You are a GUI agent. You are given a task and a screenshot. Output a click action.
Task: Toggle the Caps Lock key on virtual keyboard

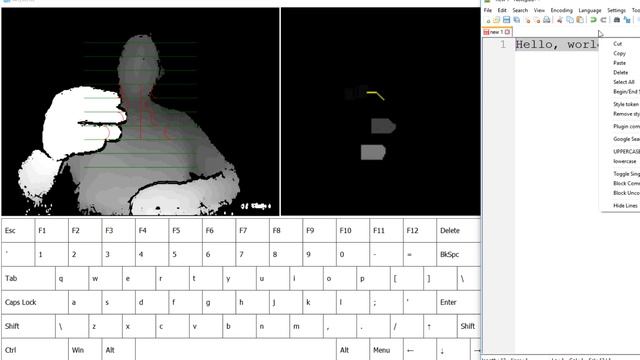pos(34,302)
